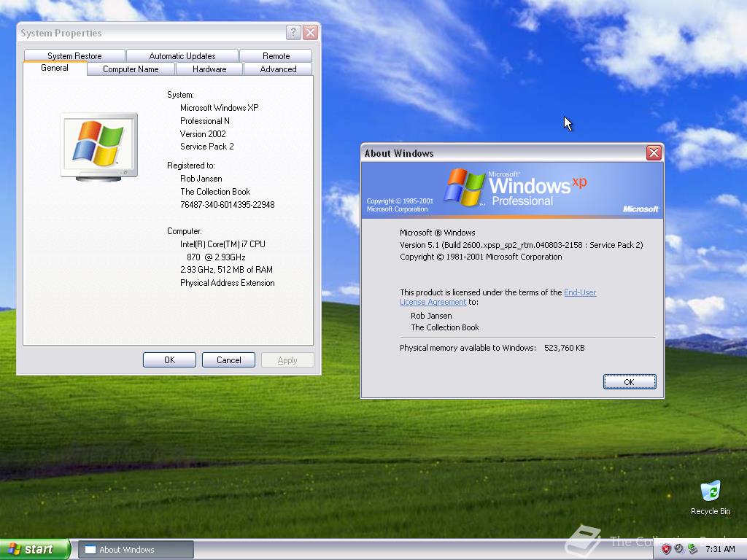Screen dimensions: 747x560
Task: Open the License Agreement link text
Action: pyautogui.click(x=433, y=302)
